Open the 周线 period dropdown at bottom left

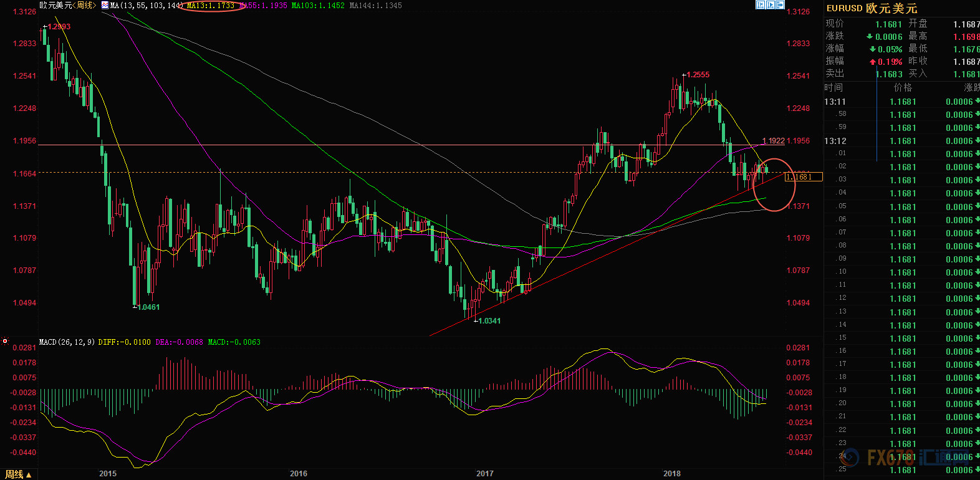19,474
